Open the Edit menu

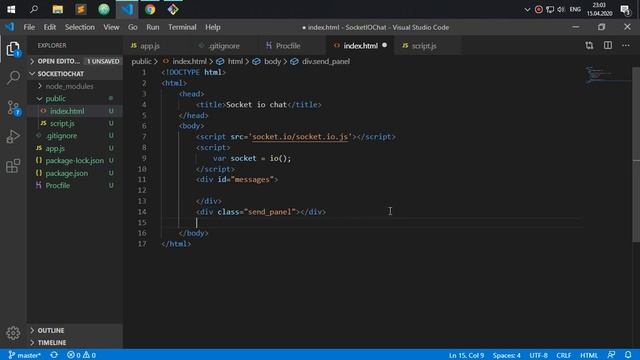click(50, 27)
